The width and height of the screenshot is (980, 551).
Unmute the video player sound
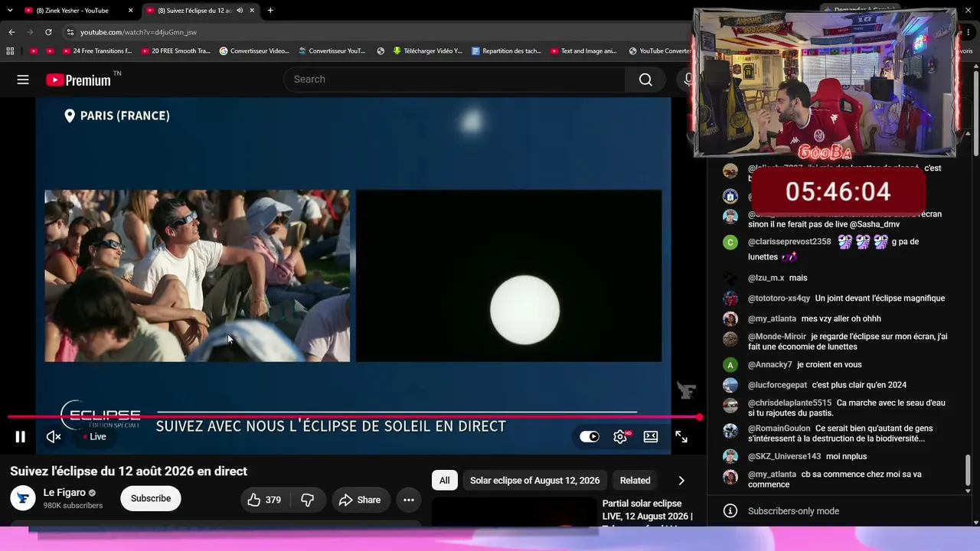click(x=54, y=437)
